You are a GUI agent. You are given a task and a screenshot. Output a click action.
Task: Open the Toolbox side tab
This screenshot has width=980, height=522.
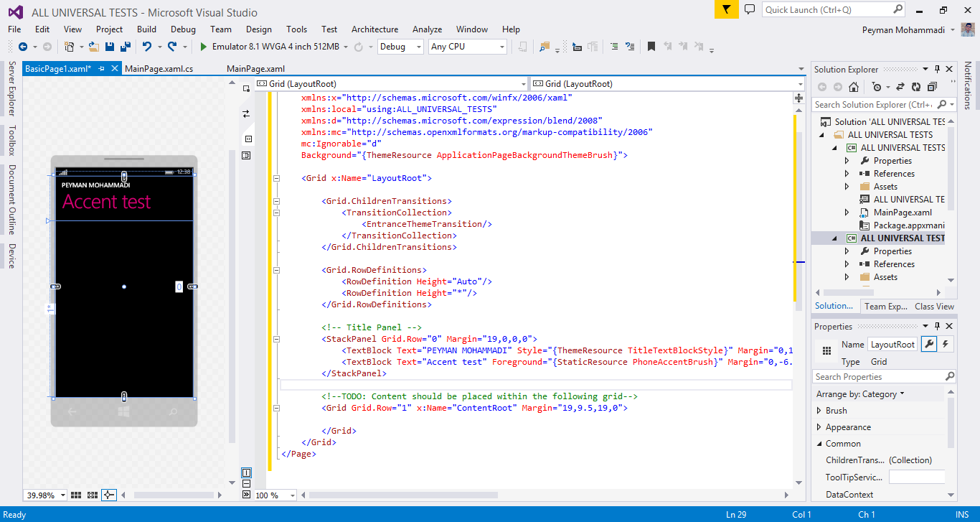click(x=11, y=141)
